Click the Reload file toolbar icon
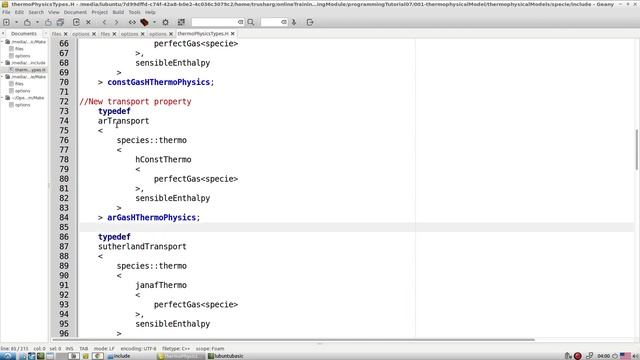 pyautogui.click(x=76, y=22)
